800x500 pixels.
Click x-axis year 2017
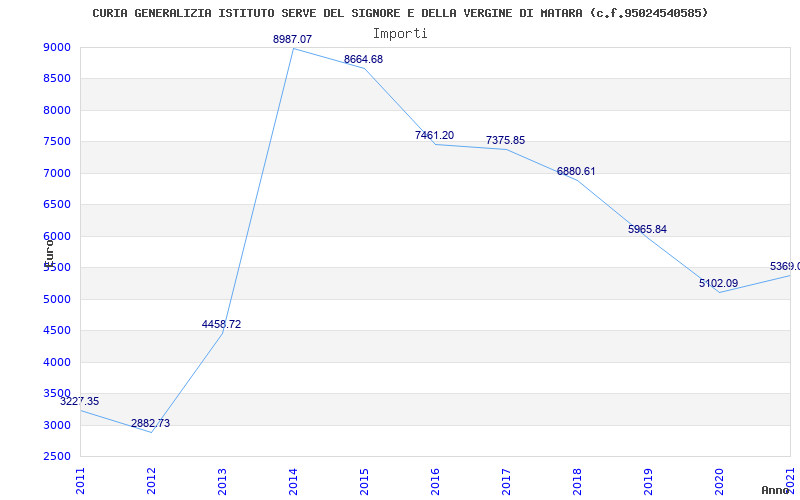pyautogui.click(x=506, y=481)
